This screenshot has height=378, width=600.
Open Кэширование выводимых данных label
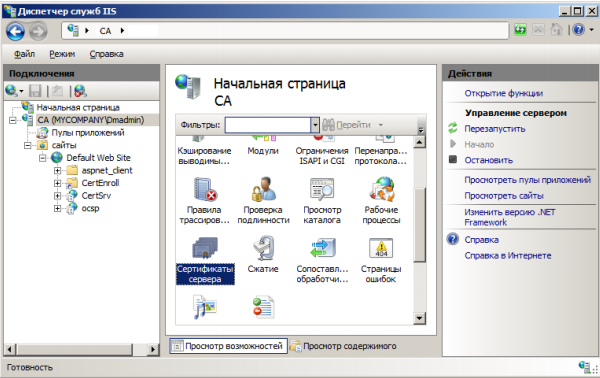click(204, 156)
